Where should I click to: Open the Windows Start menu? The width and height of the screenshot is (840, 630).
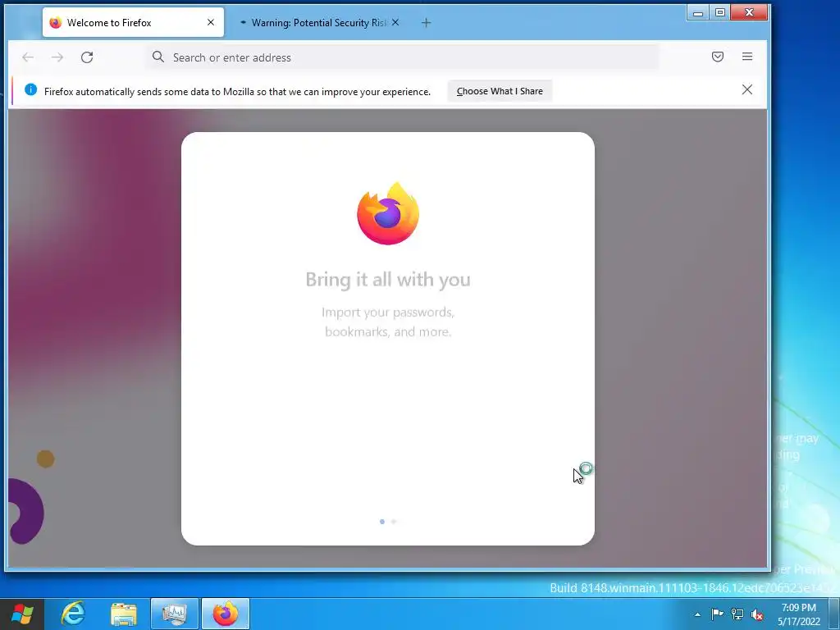click(x=22, y=614)
